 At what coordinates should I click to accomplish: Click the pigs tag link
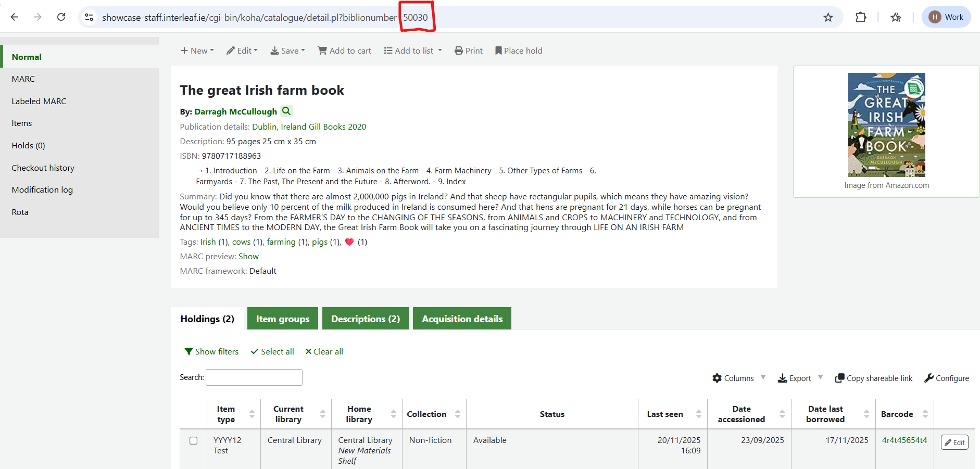pos(320,242)
